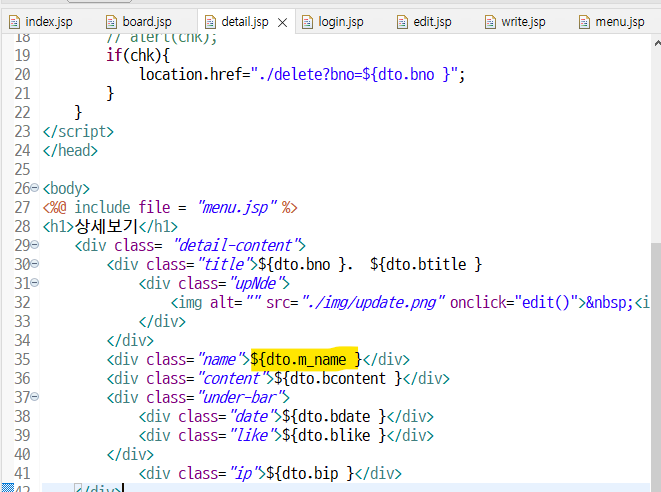Click the scroll up arrow of editor
661x492 pixels.
pos(657,43)
